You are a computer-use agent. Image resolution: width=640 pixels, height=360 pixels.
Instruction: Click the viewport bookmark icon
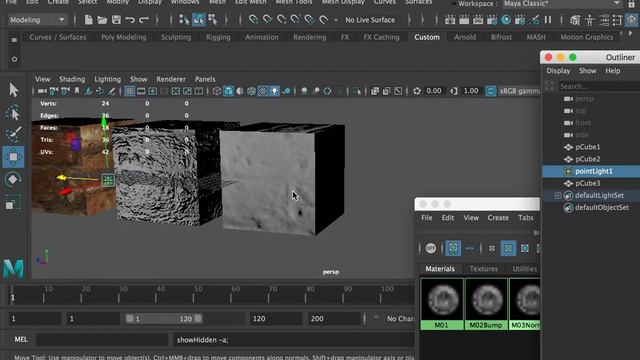[77, 91]
